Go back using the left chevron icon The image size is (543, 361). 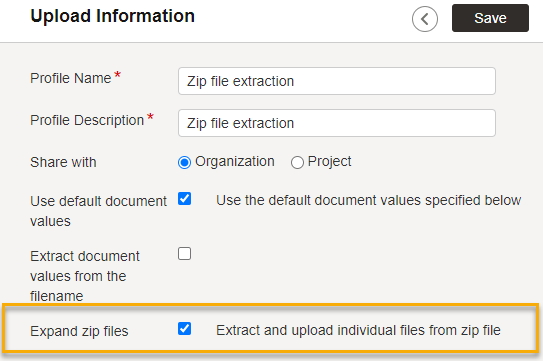[425, 19]
